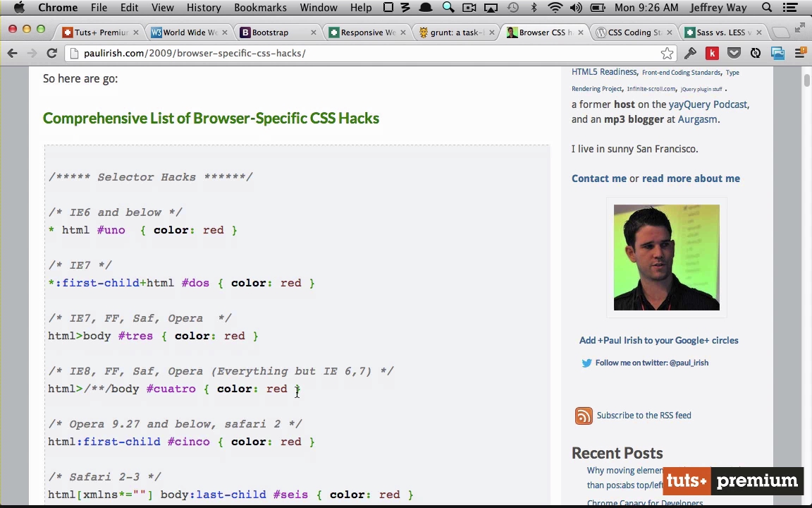Screen dimensions: 812x508
Task: Click the Twitter bird icon
Action: [x=586, y=363]
